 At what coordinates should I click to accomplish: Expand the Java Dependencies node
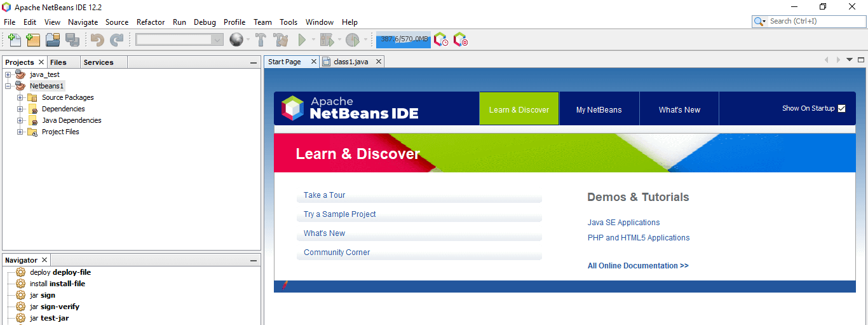[x=20, y=120]
